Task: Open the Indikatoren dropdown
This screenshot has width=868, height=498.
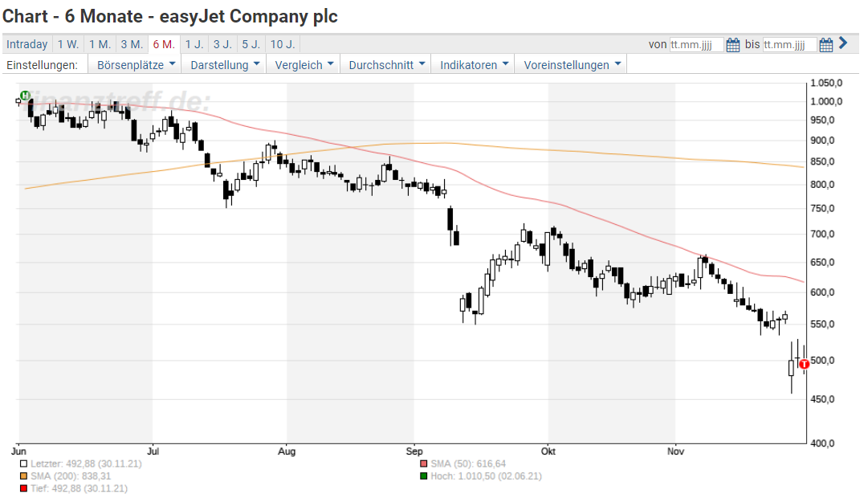Action: click(473, 65)
